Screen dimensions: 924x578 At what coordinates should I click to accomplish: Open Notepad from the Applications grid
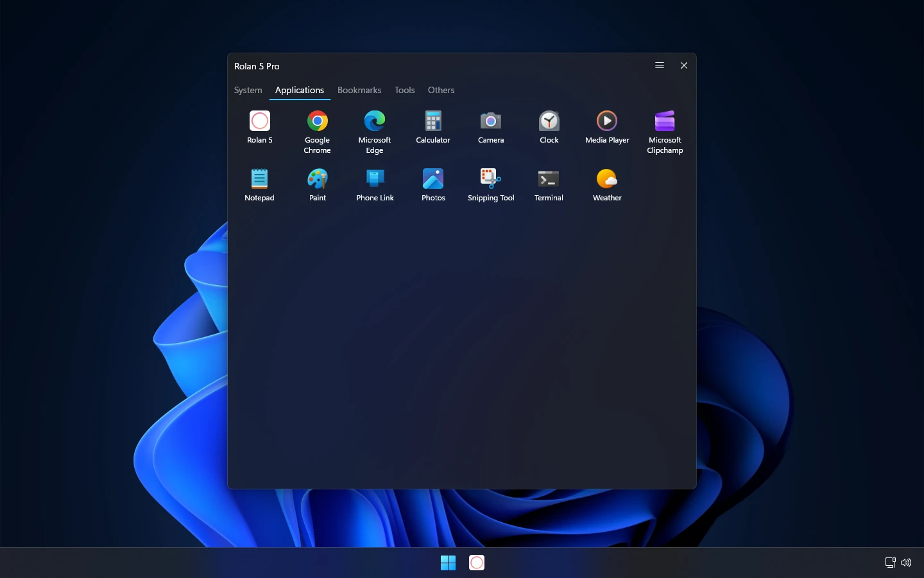click(259, 185)
